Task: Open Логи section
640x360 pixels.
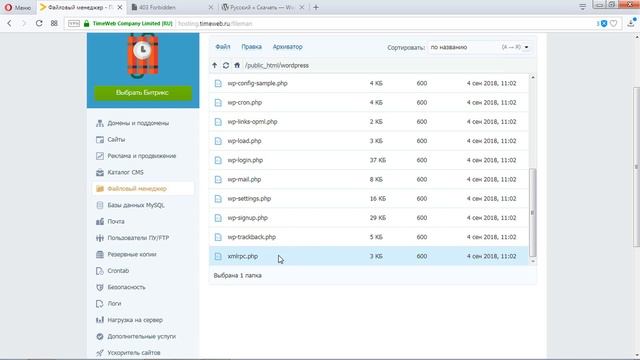Action: point(114,303)
